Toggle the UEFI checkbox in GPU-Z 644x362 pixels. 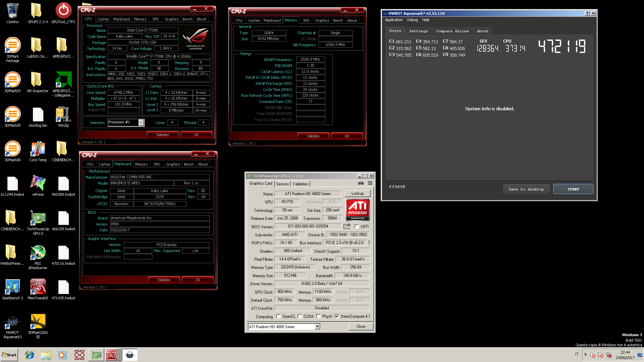pyautogui.click(x=357, y=226)
